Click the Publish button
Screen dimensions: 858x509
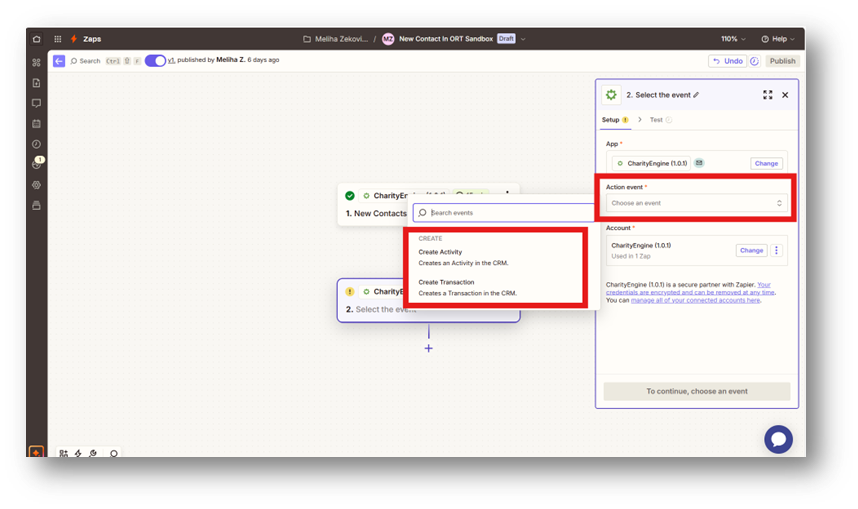(x=782, y=61)
